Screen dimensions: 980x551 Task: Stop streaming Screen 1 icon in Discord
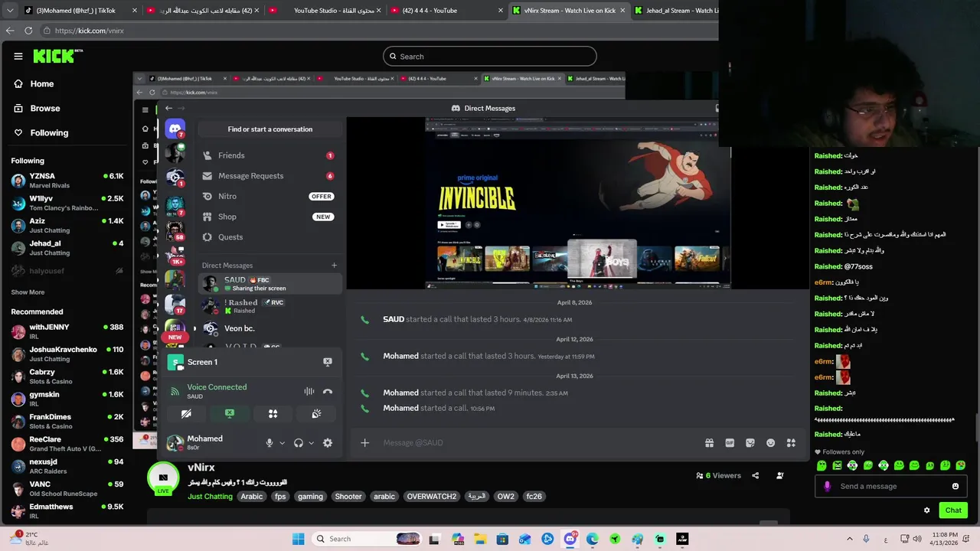click(328, 362)
